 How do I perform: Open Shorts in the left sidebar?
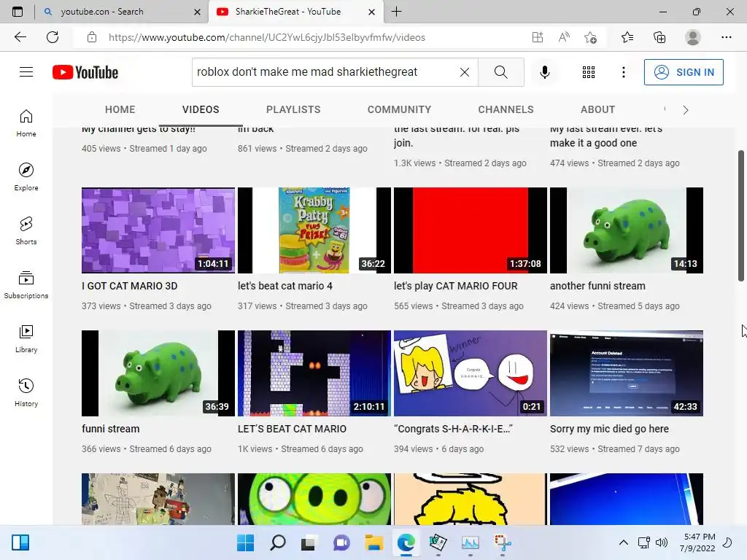click(x=26, y=230)
